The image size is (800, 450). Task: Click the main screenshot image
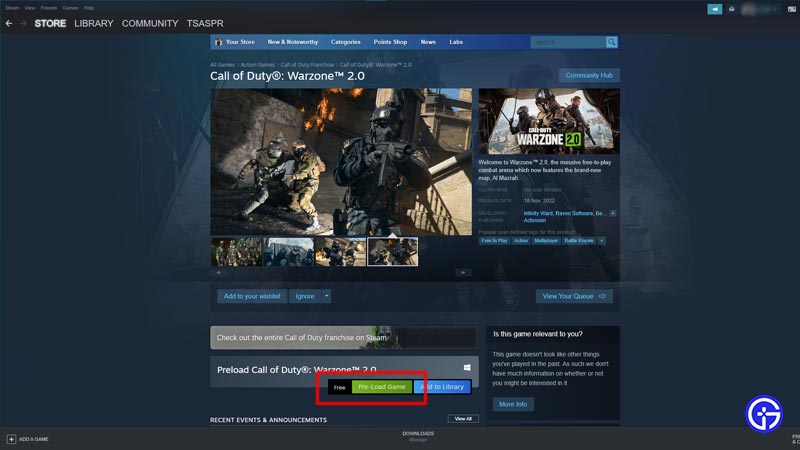click(x=341, y=162)
